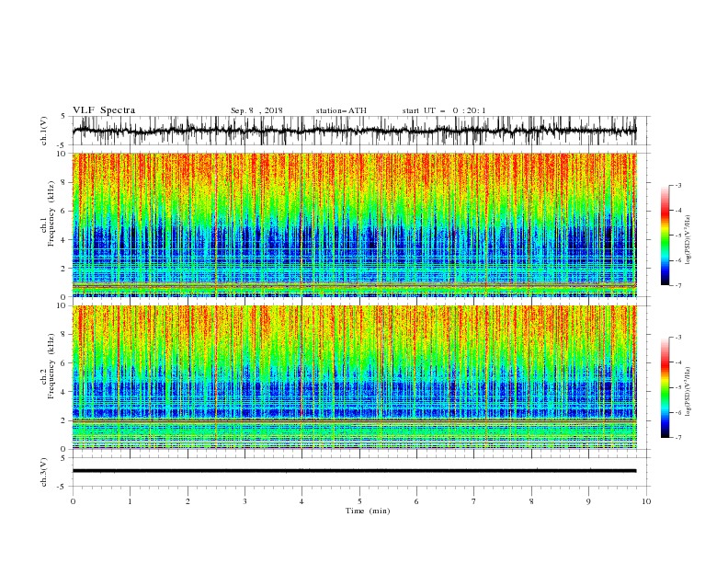Click the 'station=ATH' label
This screenshot has width=728, height=563.
(x=341, y=110)
